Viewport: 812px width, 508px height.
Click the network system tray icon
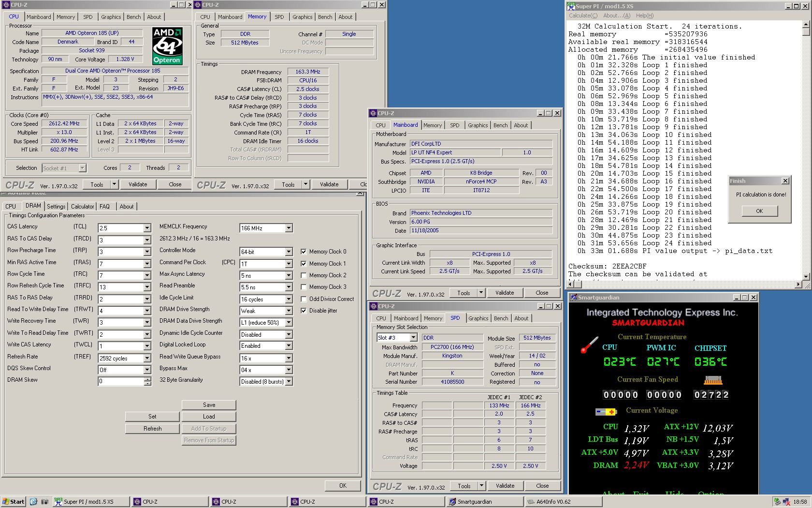(x=786, y=502)
